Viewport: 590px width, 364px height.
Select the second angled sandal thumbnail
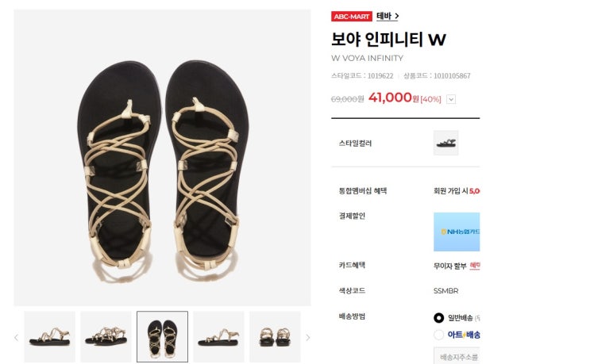click(x=106, y=337)
